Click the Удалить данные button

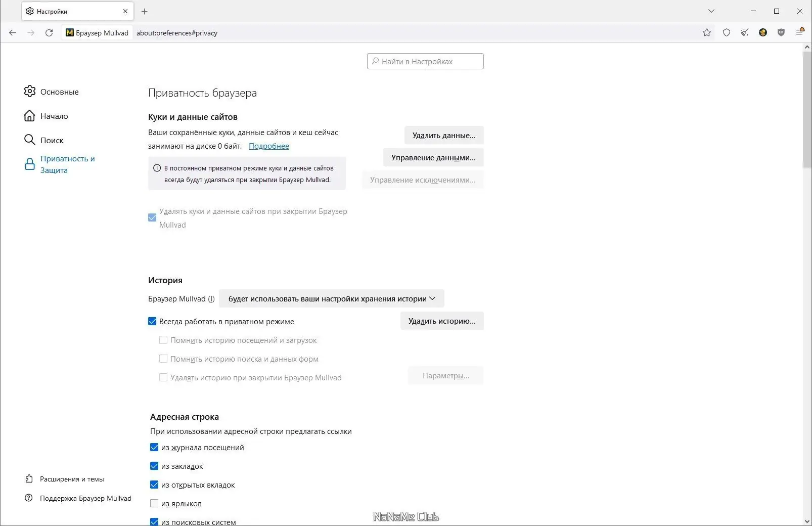pos(444,135)
